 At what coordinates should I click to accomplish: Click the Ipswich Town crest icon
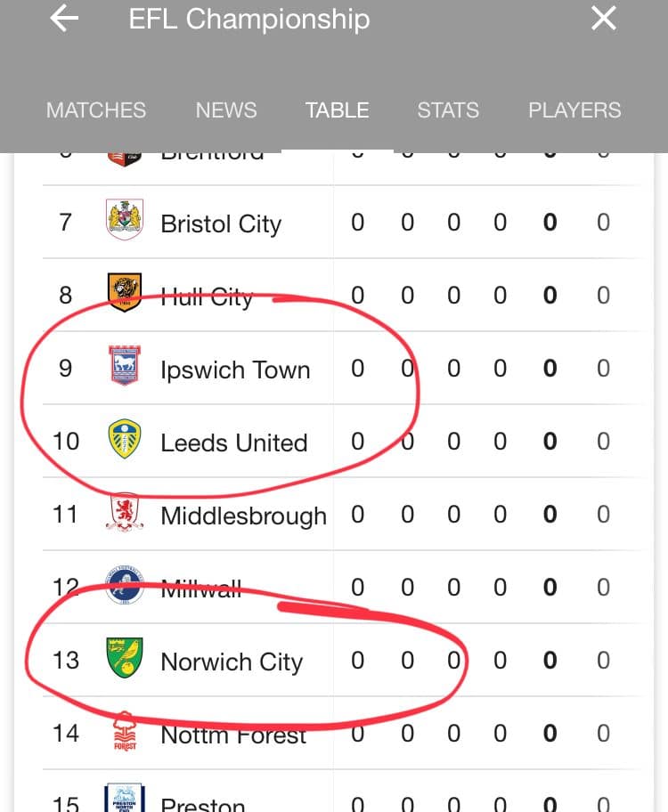[125, 366]
